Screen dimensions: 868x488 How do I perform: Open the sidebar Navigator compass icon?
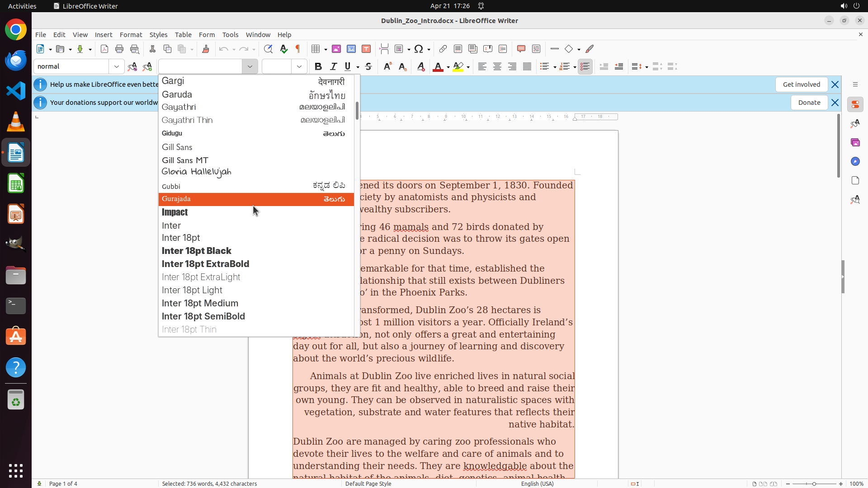855,161
